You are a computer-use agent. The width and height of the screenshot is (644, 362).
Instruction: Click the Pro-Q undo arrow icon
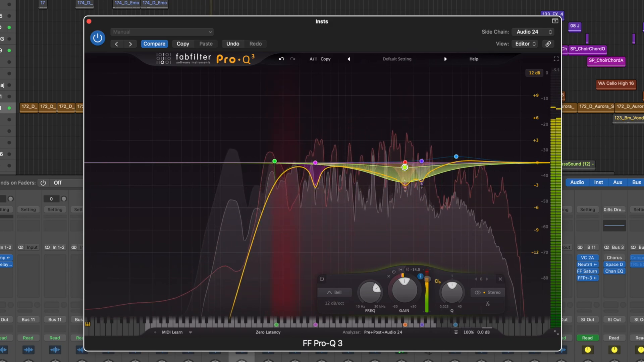(281, 59)
